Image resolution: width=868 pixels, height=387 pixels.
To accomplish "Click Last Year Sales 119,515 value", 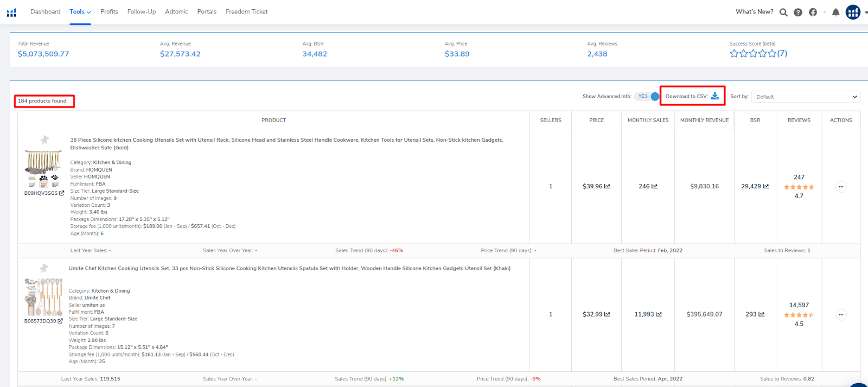I will tap(110, 379).
